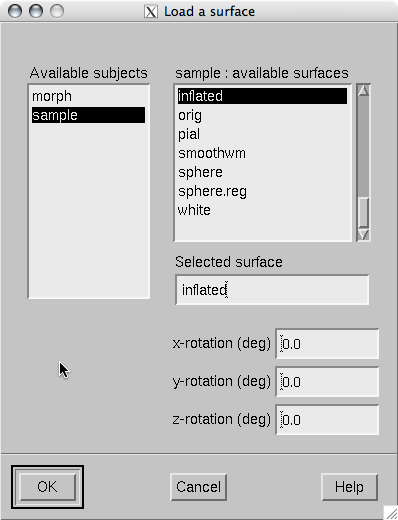Focus the Selected surface text field

point(272,290)
